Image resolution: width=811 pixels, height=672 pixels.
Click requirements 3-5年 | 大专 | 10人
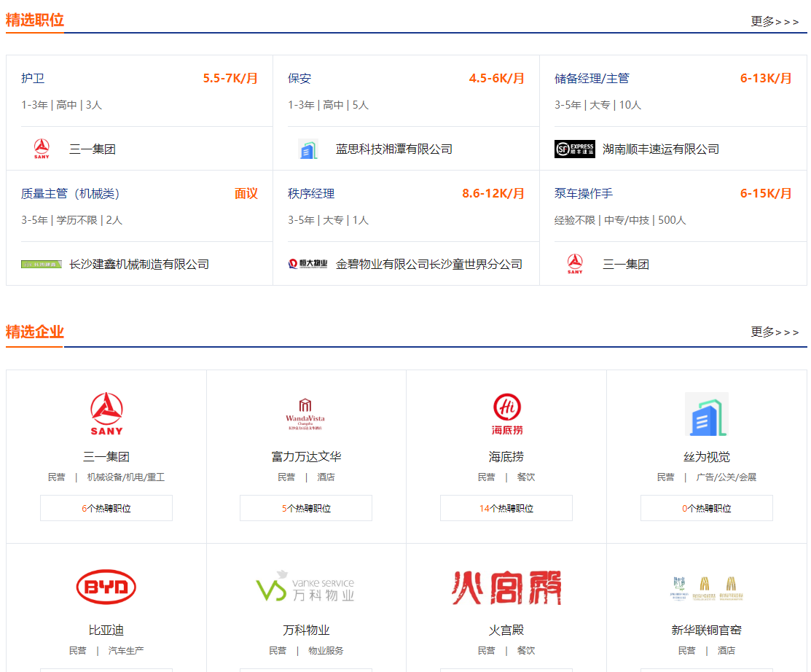pos(598,105)
